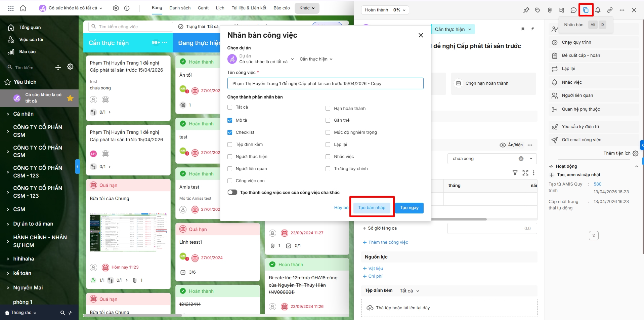
Task: Open reminder bell icon in task toolbar
Action: tap(598, 10)
